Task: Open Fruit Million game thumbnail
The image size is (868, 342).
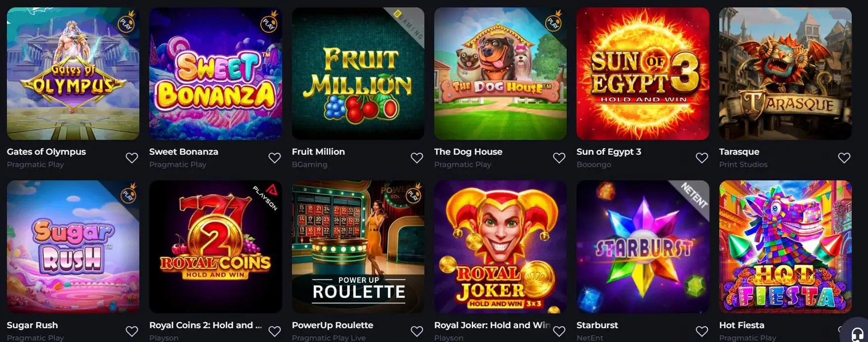Action: tap(358, 74)
